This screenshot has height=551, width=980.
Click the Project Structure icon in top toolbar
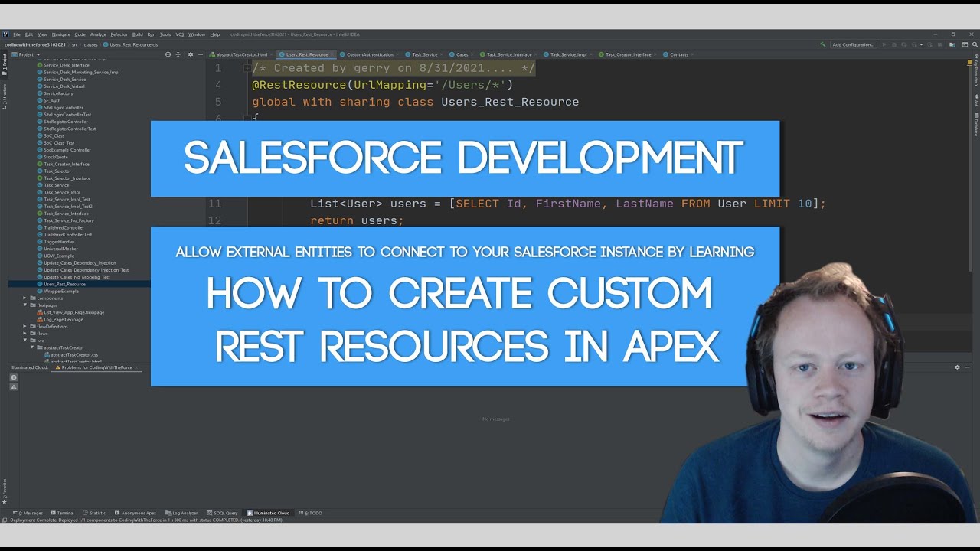952,44
